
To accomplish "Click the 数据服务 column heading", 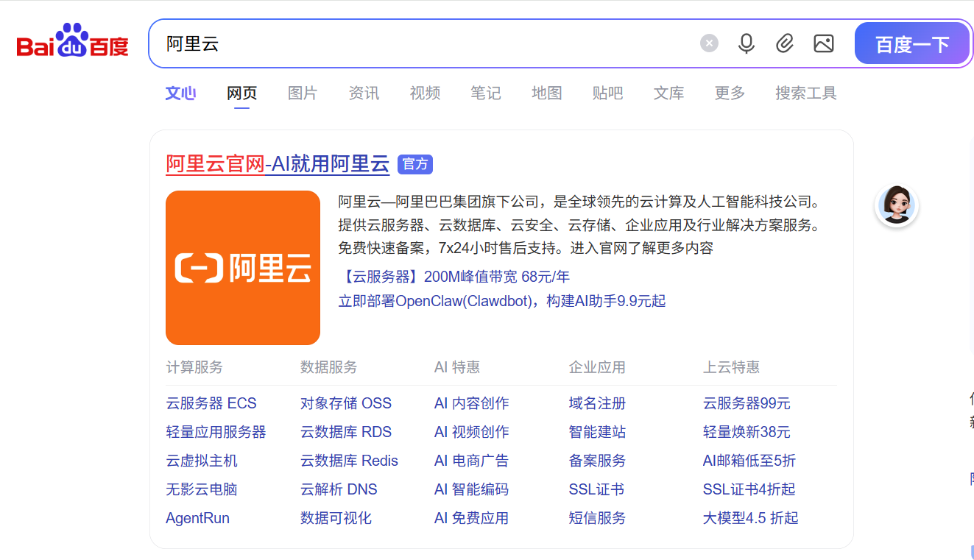I will click(328, 366).
